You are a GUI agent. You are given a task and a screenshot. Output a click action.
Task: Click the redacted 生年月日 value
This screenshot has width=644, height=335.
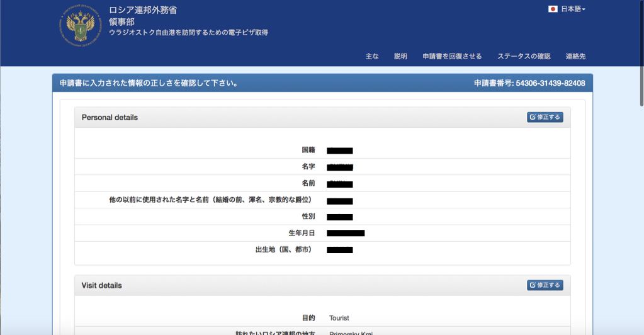click(346, 233)
